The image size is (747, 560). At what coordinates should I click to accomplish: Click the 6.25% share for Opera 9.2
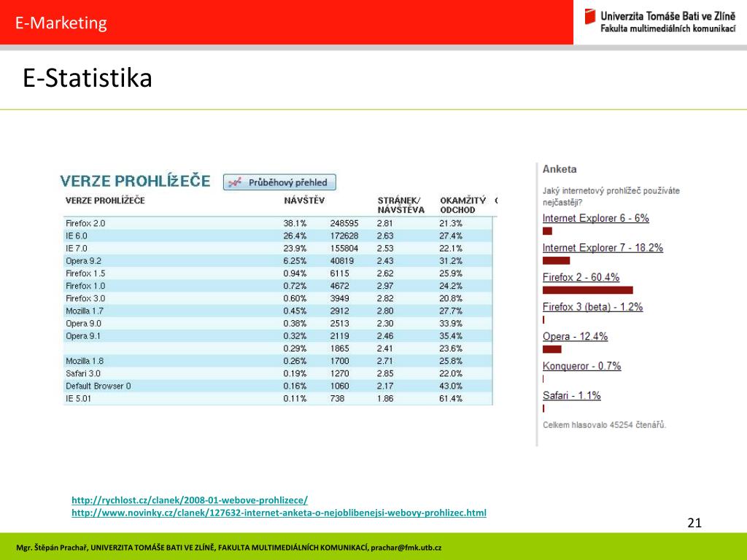(295, 261)
